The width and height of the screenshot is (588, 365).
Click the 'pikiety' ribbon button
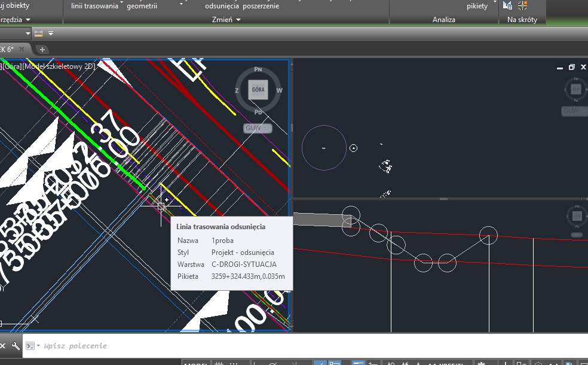pyautogui.click(x=477, y=6)
